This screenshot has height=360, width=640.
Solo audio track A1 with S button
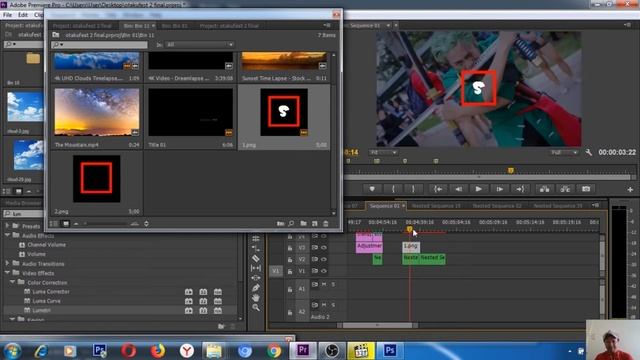(x=333, y=284)
